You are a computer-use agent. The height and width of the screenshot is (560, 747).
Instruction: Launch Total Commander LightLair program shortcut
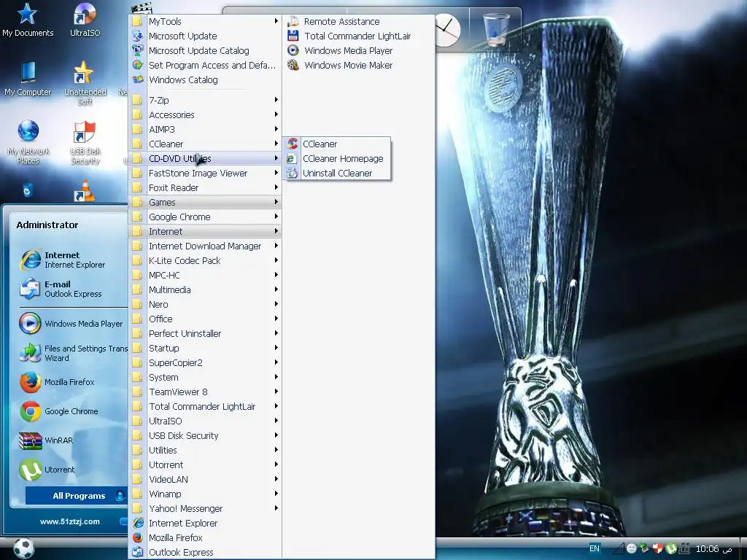pyautogui.click(x=358, y=36)
